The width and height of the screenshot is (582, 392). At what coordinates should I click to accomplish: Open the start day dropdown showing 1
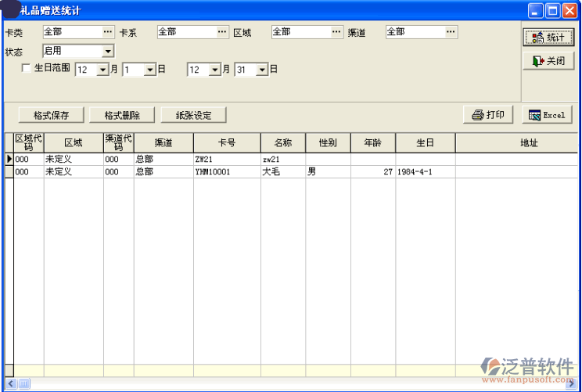(150, 70)
